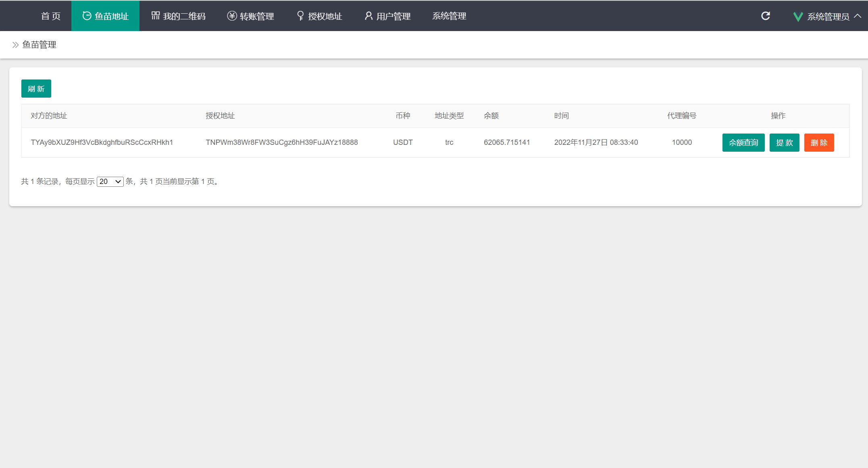Open 系统管理 menu
The height and width of the screenshot is (468, 868).
pyautogui.click(x=450, y=16)
